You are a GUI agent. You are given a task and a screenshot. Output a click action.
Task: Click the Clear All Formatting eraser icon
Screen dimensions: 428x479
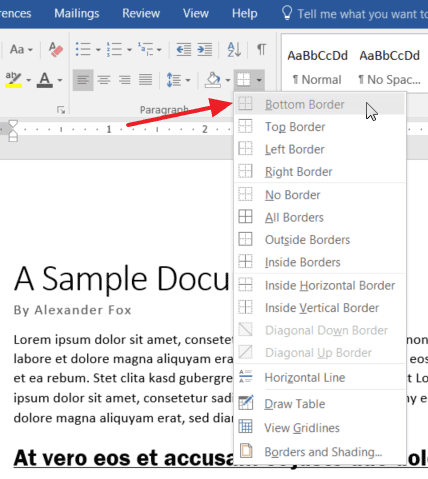click(56, 50)
